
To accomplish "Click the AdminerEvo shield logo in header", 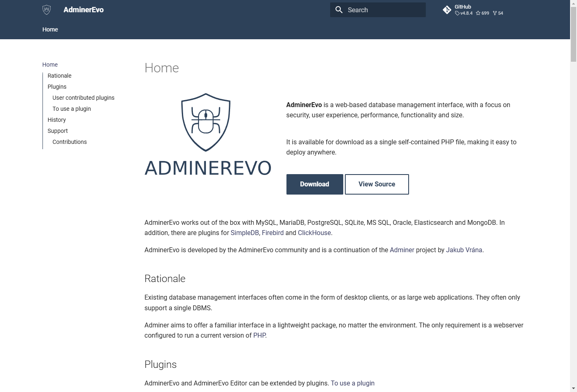I will point(47,10).
